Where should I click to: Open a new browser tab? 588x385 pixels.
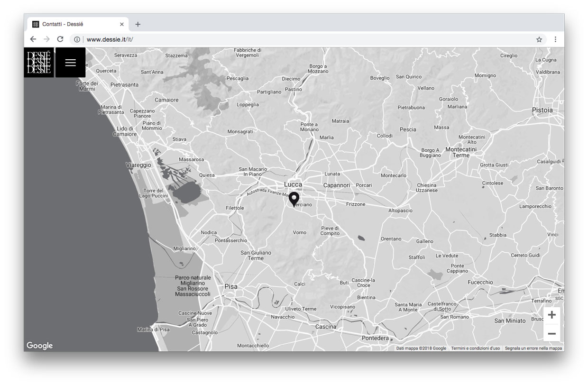tap(138, 24)
